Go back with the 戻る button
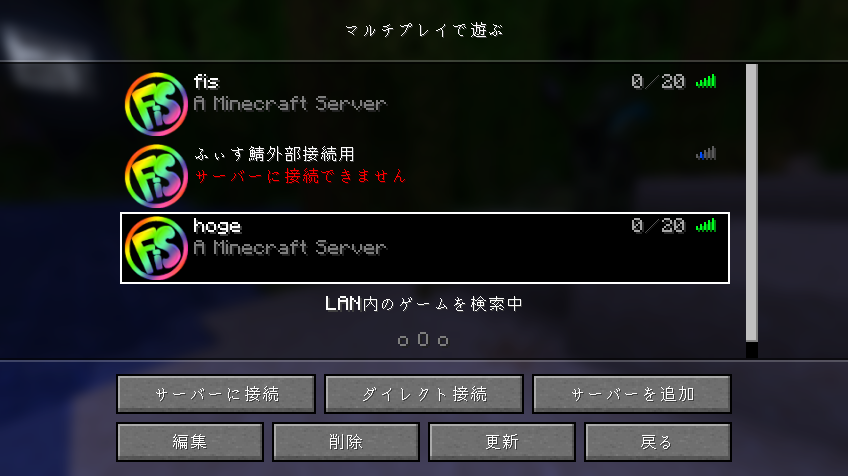848x476 pixels. coord(658,442)
